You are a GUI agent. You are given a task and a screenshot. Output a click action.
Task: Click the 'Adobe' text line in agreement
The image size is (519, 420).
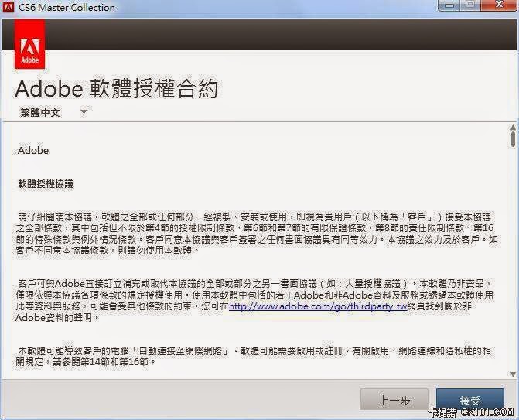(x=33, y=151)
